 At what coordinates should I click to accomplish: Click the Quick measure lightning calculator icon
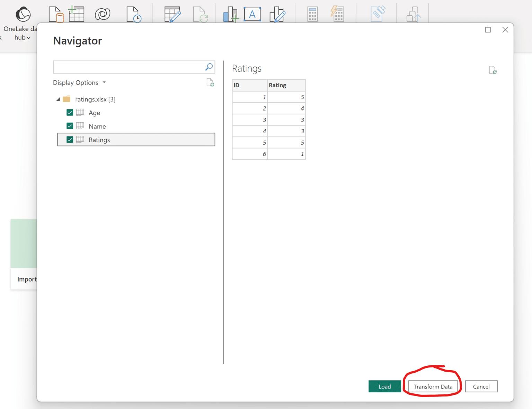coord(337,14)
